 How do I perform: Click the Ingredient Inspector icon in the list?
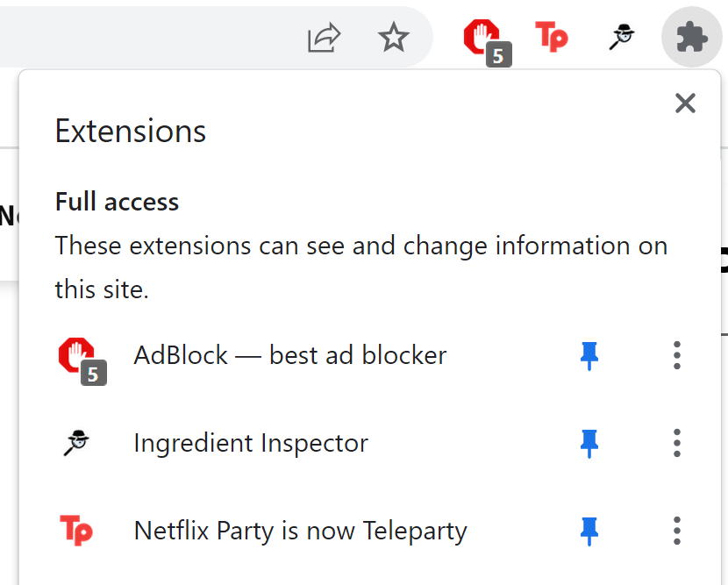pyautogui.click(x=77, y=443)
